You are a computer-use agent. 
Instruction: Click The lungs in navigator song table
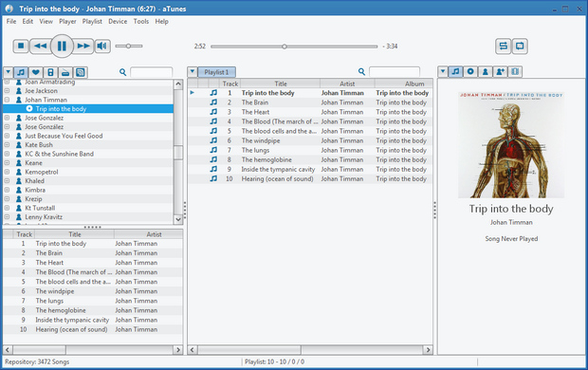[49, 301]
